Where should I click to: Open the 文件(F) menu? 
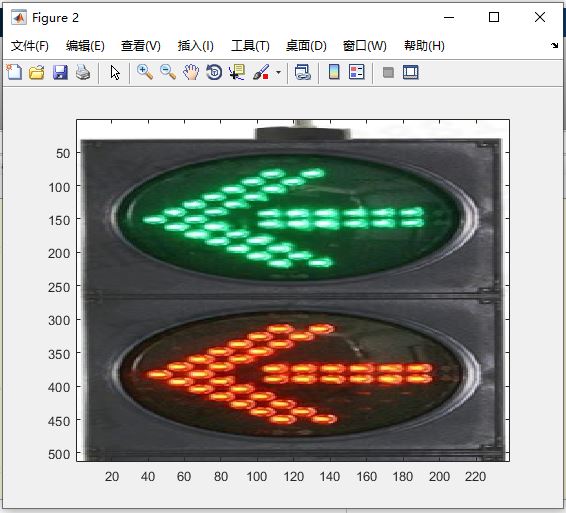click(30, 46)
